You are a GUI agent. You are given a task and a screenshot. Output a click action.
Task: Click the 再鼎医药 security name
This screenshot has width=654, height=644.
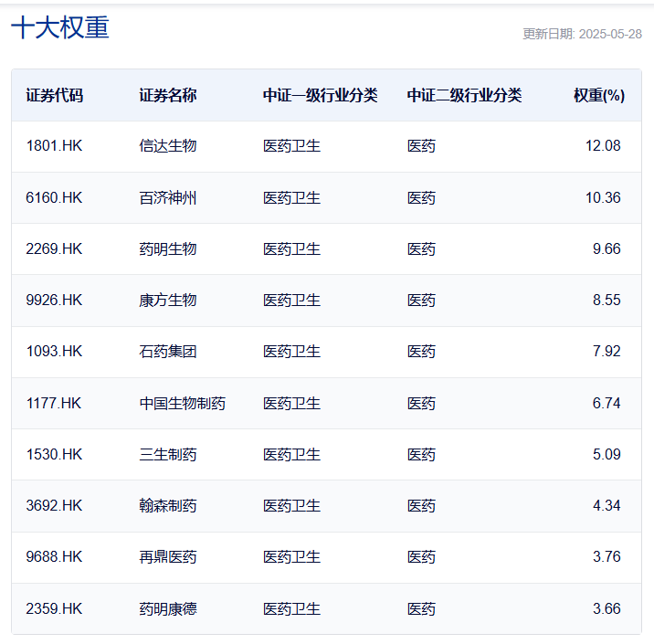point(168,557)
